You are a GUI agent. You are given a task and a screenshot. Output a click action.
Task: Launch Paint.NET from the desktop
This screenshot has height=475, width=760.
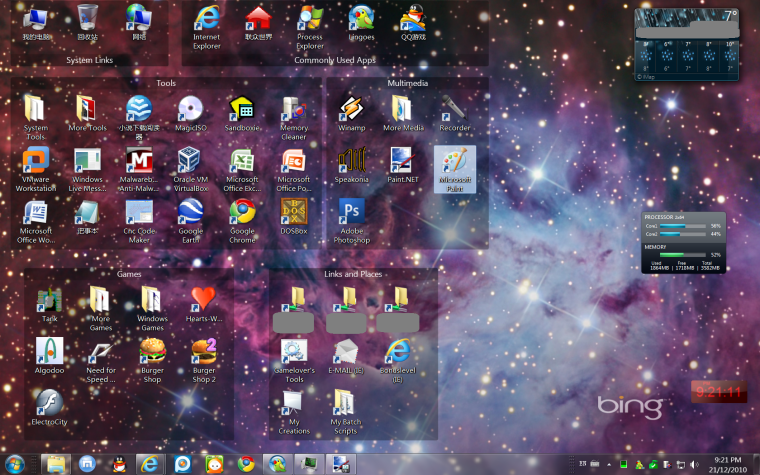[x=402, y=161]
